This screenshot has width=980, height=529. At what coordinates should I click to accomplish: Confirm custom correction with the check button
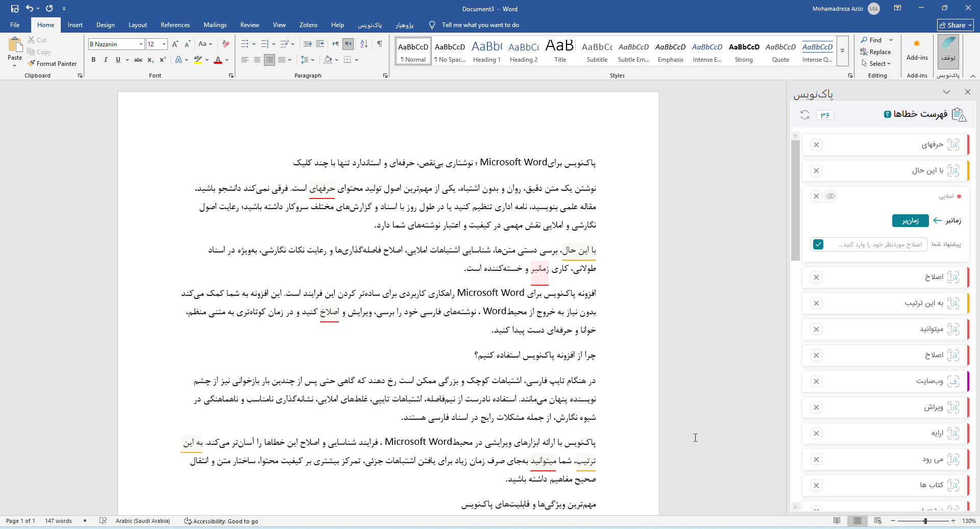818,244
